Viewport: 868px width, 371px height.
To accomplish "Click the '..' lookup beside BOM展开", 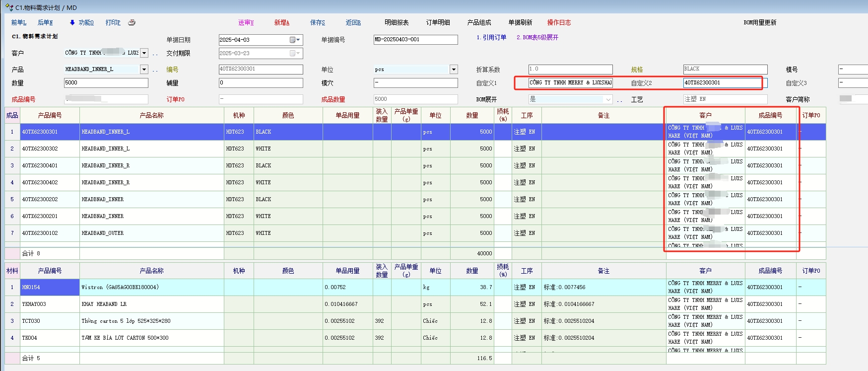I will coord(620,100).
